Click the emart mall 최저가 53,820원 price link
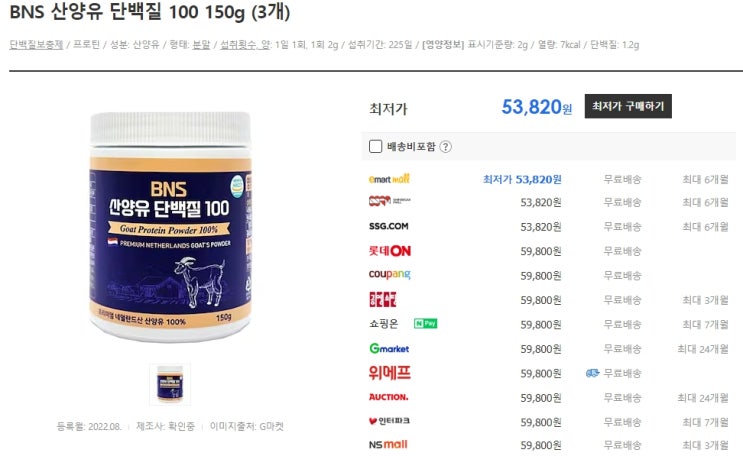Image resolution: width=743 pixels, height=456 pixels. (522, 179)
